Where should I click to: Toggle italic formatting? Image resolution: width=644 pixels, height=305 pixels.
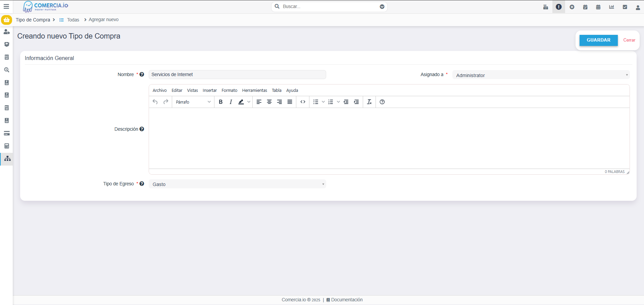pos(231,102)
